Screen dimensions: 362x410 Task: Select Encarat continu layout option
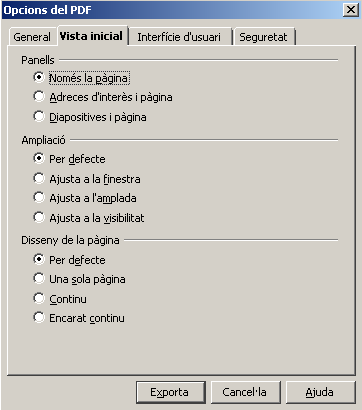pyautogui.click(x=79, y=318)
